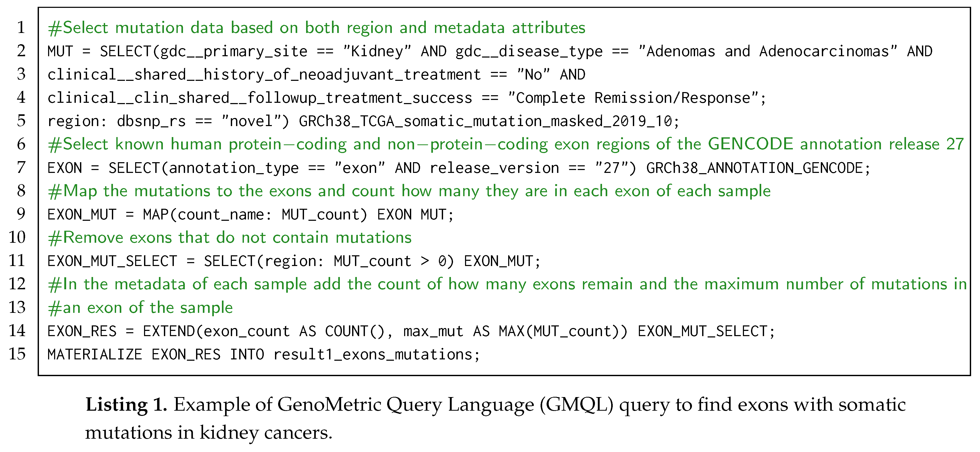Click the dbsnp_rs region attribute
This screenshot has width=980, height=452.
point(151,121)
